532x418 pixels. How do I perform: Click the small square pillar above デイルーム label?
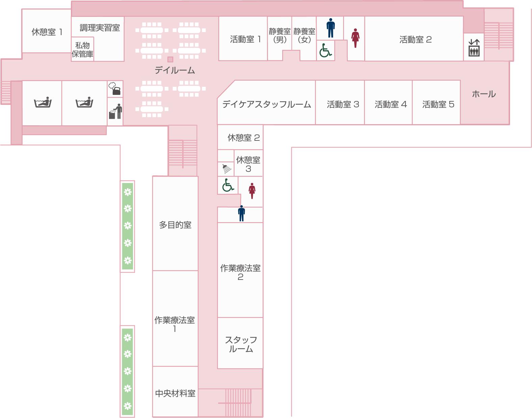[170, 59]
